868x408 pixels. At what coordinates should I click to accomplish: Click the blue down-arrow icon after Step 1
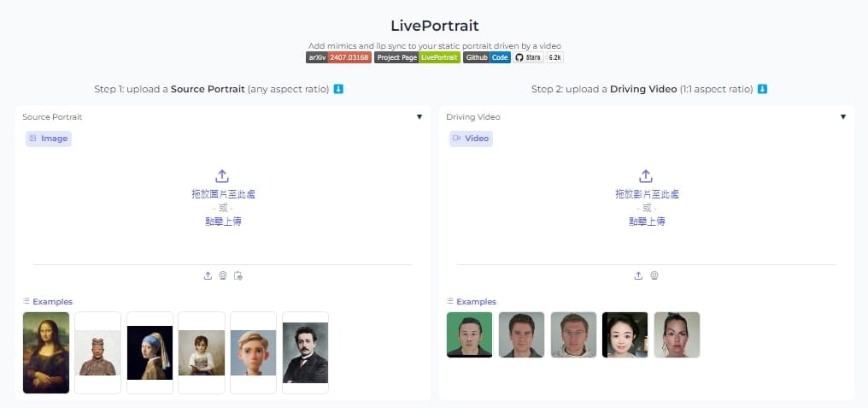(x=339, y=89)
